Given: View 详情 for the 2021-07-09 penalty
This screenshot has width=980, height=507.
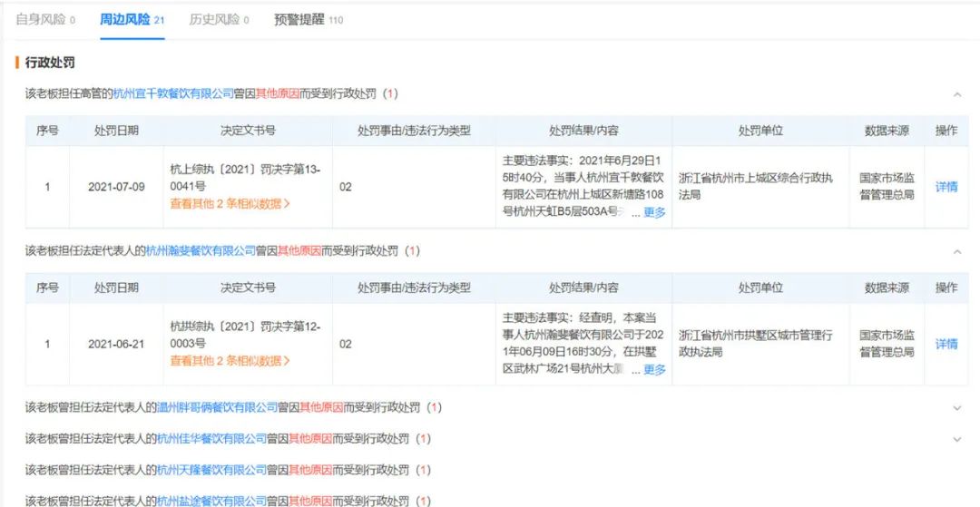Looking at the screenshot, I should [x=946, y=187].
